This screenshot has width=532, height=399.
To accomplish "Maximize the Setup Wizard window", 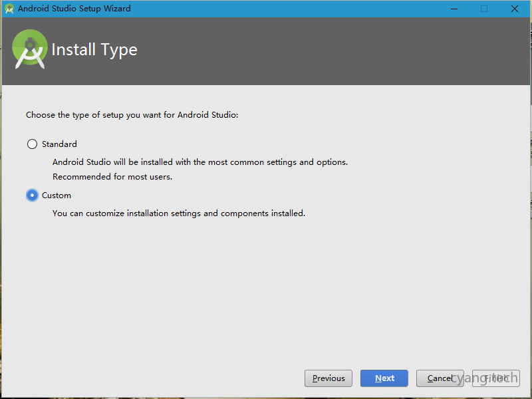I will [x=484, y=9].
